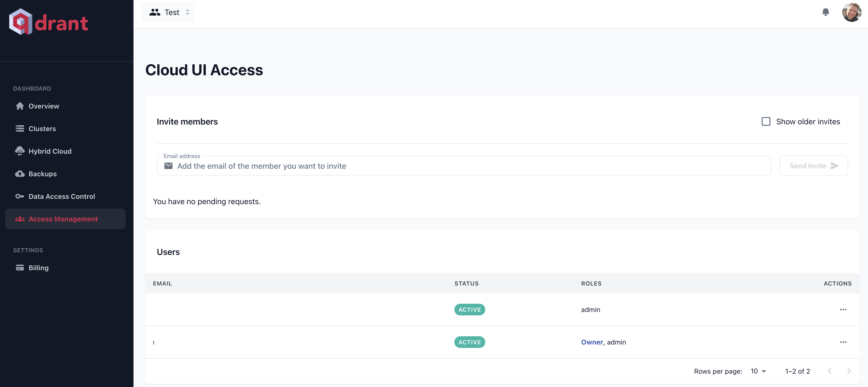Click the Clusters list icon

coord(20,129)
